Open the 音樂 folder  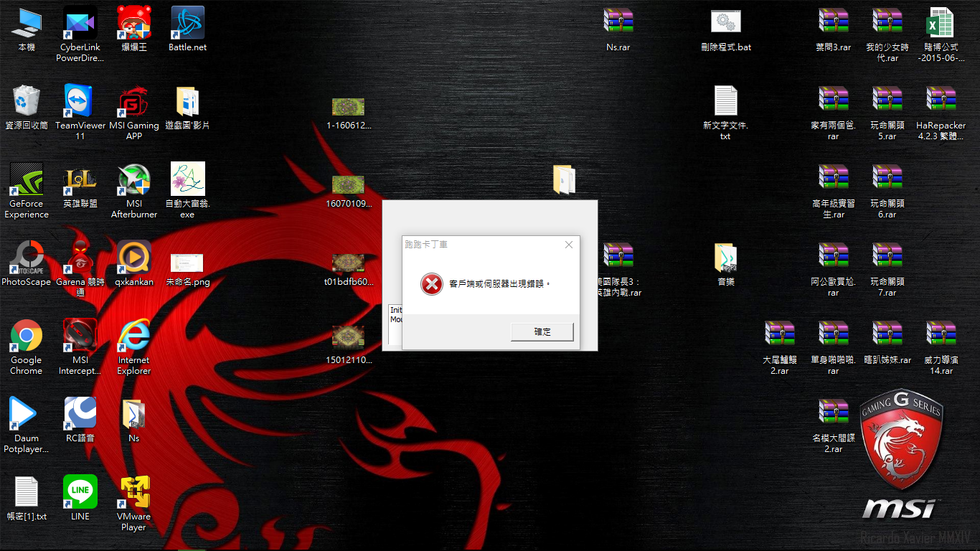[x=725, y=264]
